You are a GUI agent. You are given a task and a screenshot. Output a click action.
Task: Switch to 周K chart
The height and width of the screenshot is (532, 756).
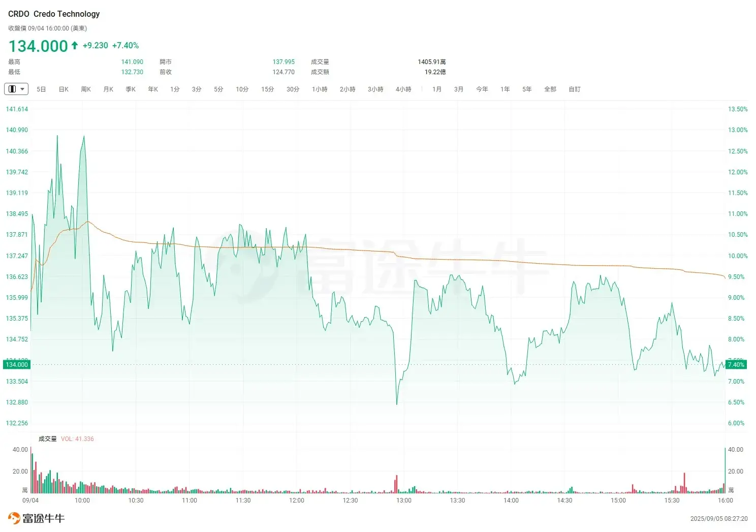86,89
